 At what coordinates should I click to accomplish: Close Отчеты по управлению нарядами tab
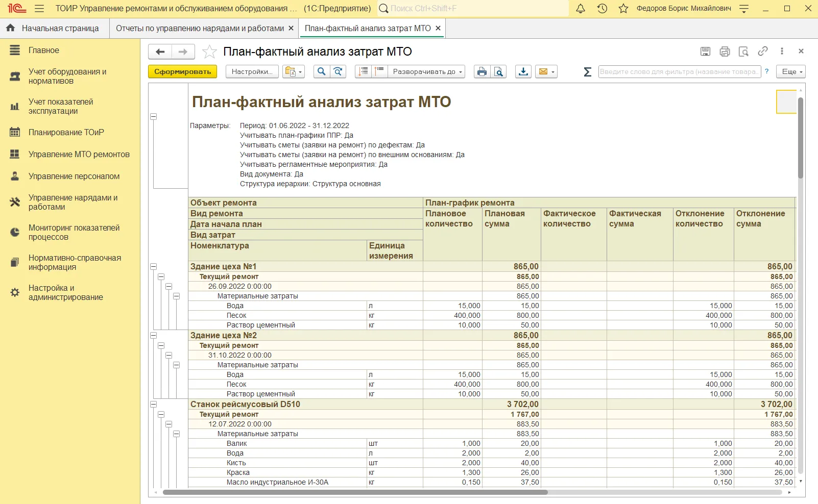[291, 28]
